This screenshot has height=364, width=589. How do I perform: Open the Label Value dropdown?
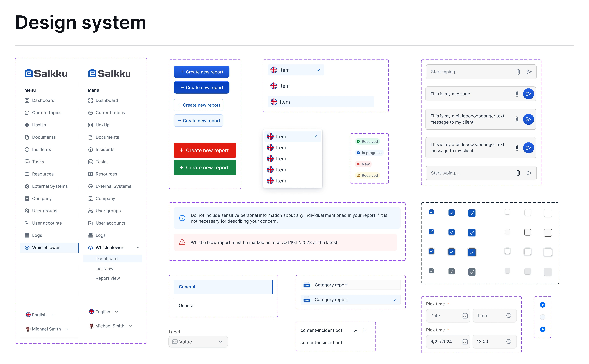pos(198,342)
